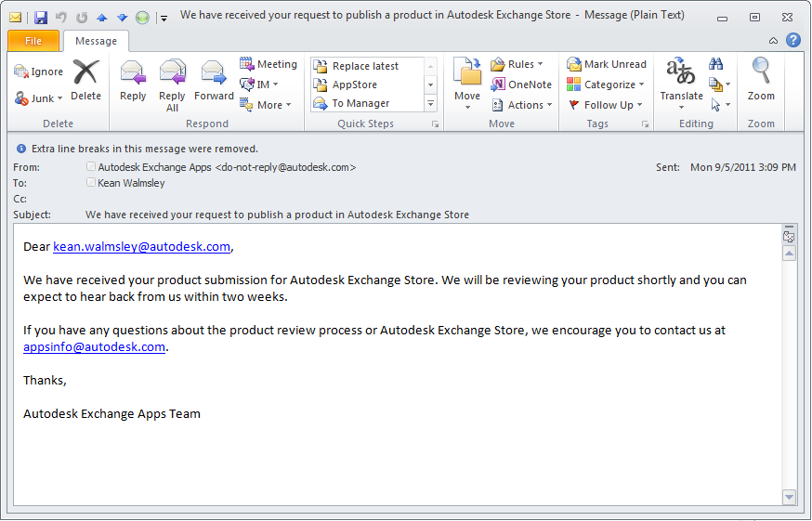Click the appsinfo@autodesk.com email link
Screen dimensions: 812x521
94,347
